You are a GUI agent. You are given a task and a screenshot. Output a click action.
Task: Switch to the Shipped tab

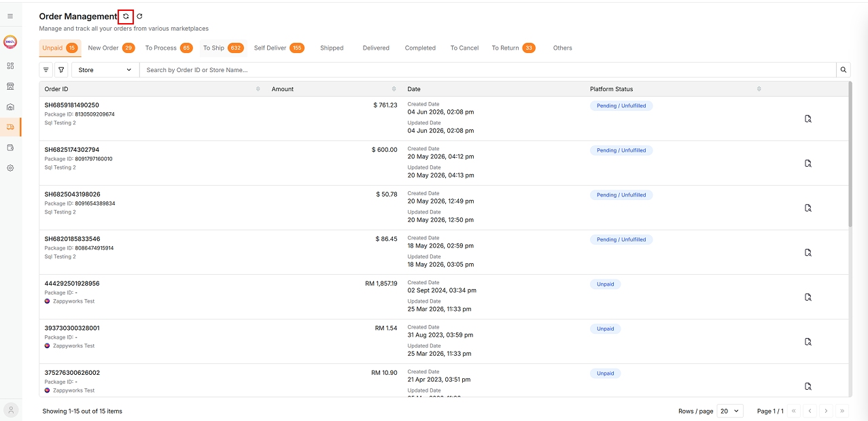point(332,48)
